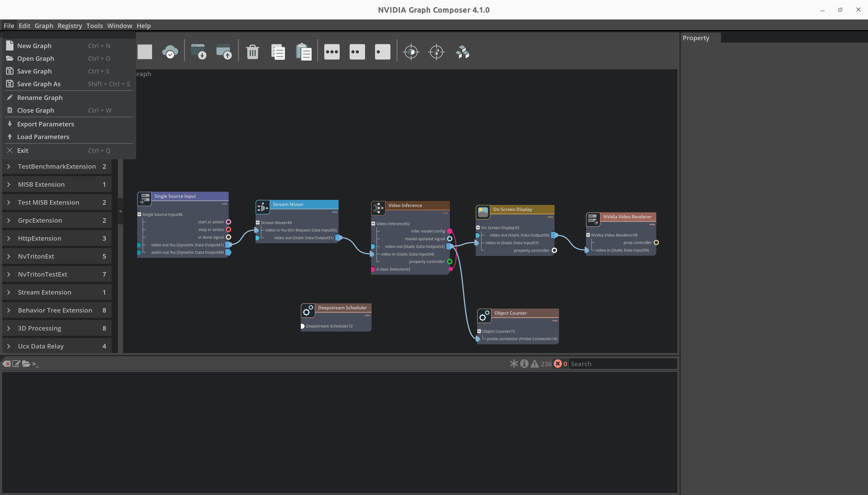Collapse the left panel with arrow handle
Screen dimensions: 868x495
click(120, 212)
